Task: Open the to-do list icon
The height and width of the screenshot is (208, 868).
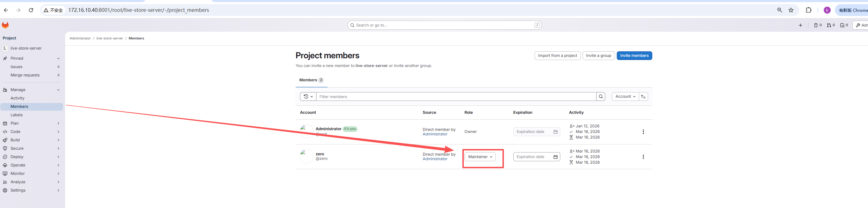Action: coord(844,25)
